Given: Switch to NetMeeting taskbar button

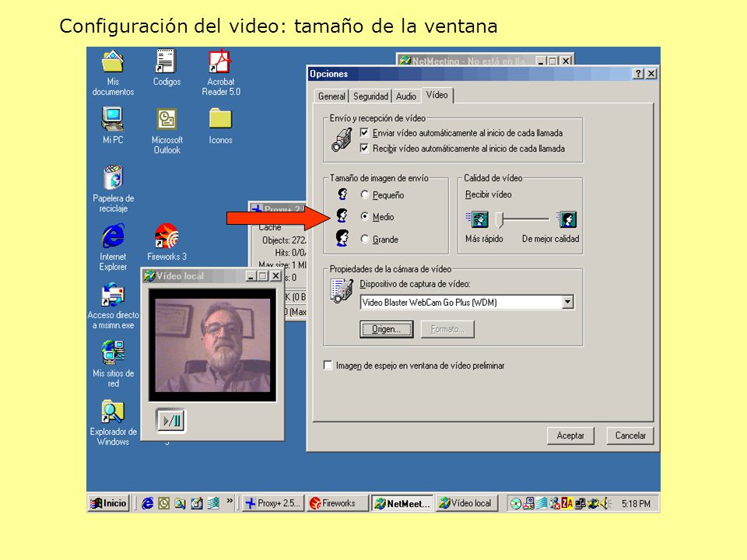Looking at the screenshot, I should [x=402, y=503].
